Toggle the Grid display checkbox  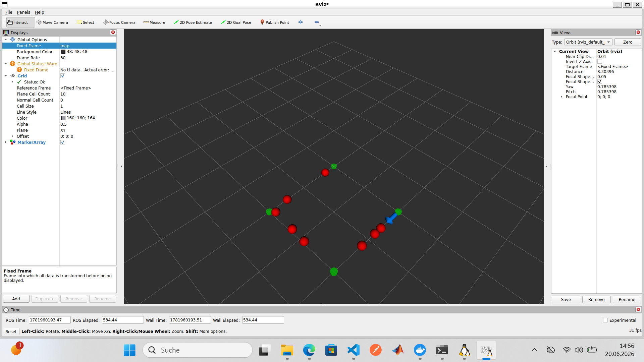pos(63,76)
